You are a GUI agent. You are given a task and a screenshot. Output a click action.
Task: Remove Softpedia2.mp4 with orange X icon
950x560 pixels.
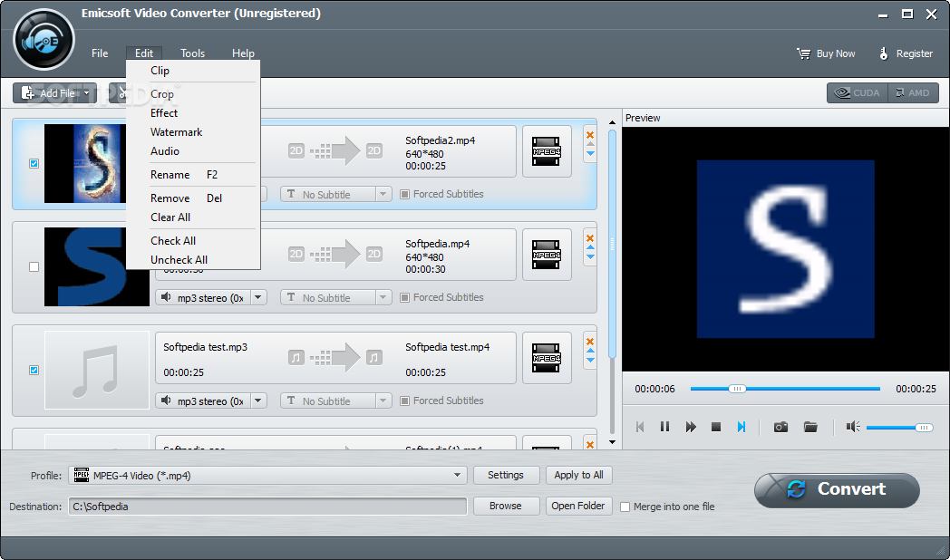click(590, 134)
